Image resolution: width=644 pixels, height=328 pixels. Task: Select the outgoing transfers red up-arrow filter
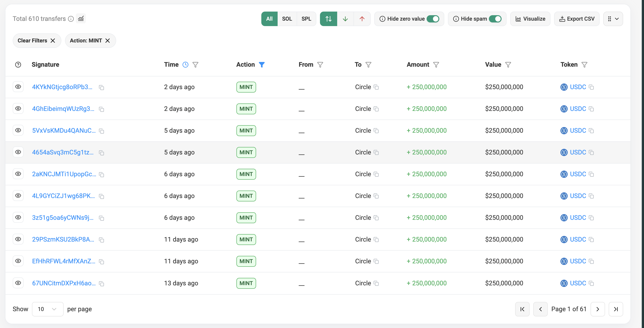click(x=362, y=19)
